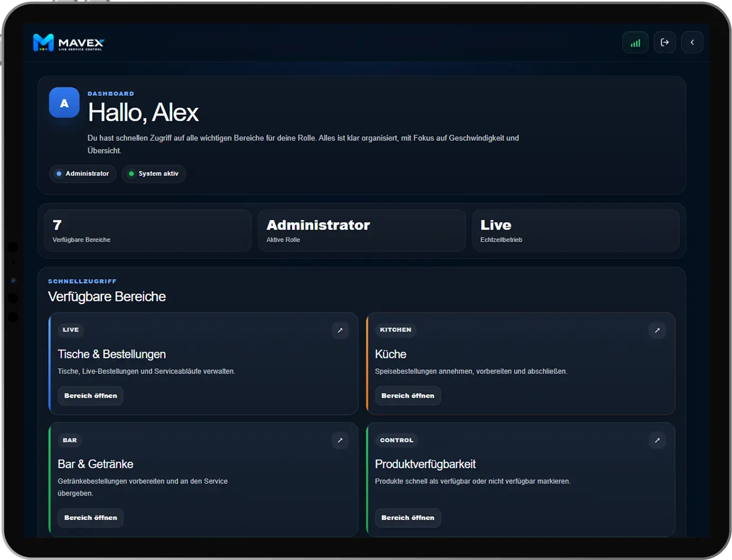The height and width of the screenshot is (560, 732).
Task: Click the KITCHEN tag on the Küche card
Action: point(396,330)
